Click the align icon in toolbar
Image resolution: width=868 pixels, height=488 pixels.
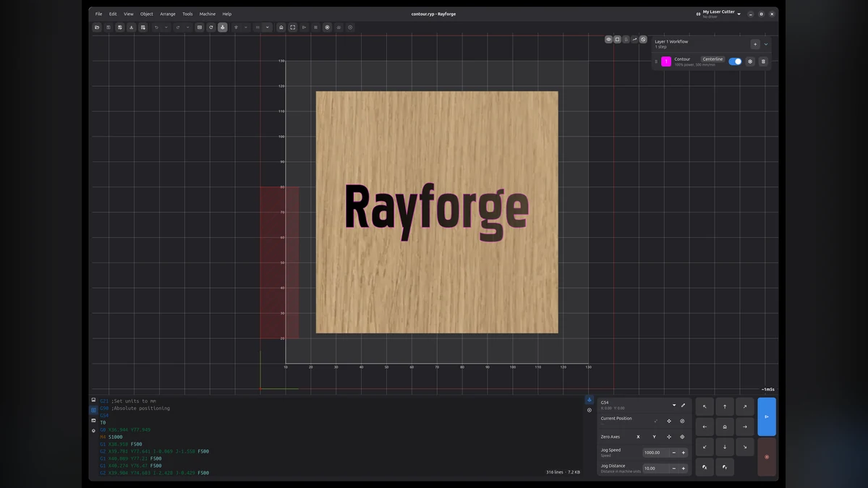point(237,27)
